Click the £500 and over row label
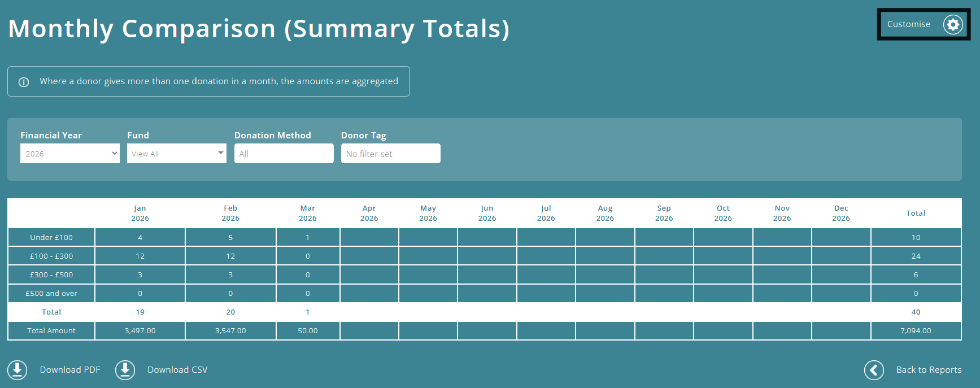 pos(51,294)
